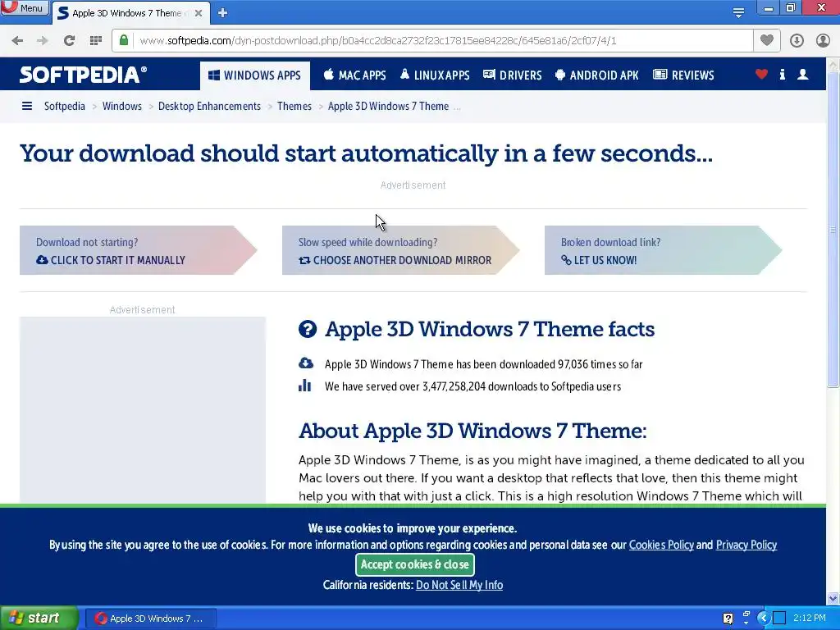This screenshot has height=630, width=840.
Task: Click the cloud download icon beside download count
Action: [x=306, y=363]
